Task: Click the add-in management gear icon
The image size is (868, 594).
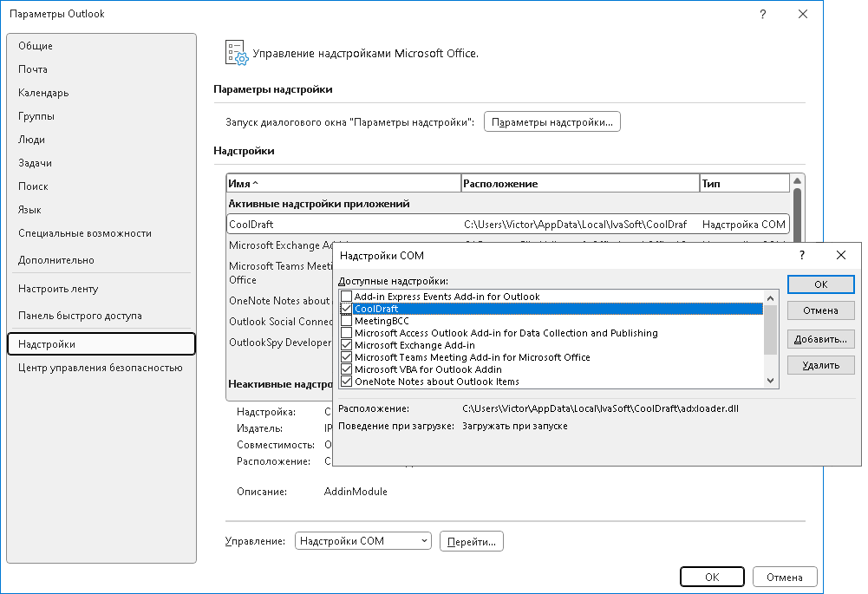Action: (x=237, y=53)
